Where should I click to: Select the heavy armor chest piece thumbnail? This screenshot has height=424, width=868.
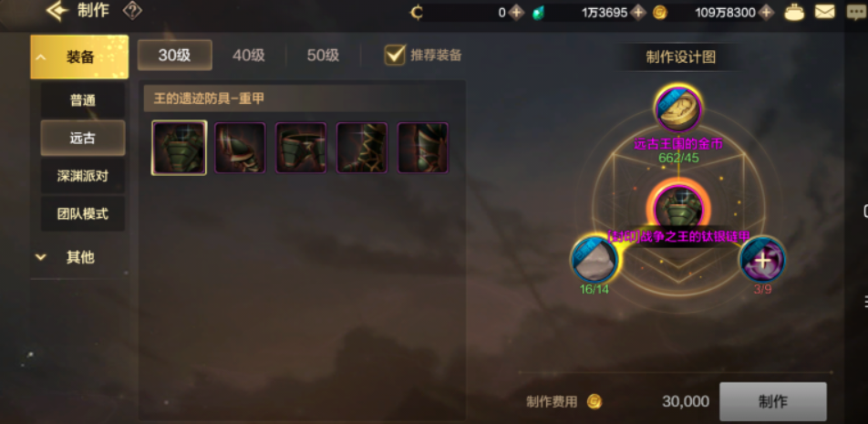[180, 148]
